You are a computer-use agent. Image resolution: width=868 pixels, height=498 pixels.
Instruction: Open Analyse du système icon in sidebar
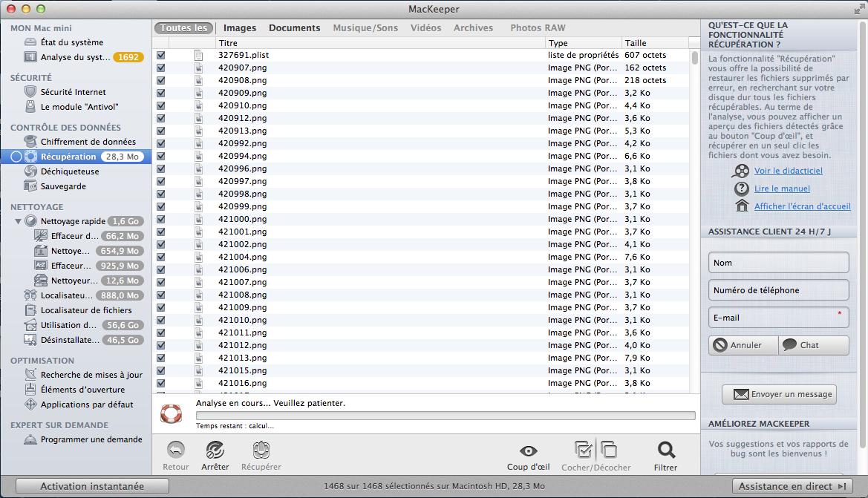(30, 57)
